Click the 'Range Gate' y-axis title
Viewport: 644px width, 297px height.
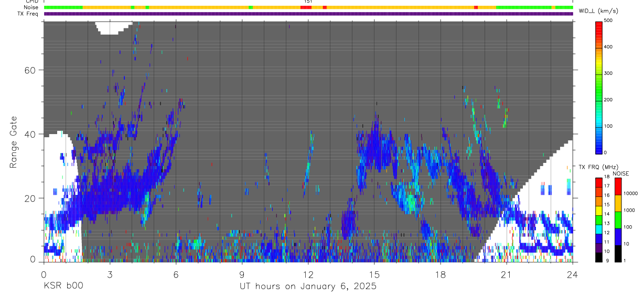[14, 141]
